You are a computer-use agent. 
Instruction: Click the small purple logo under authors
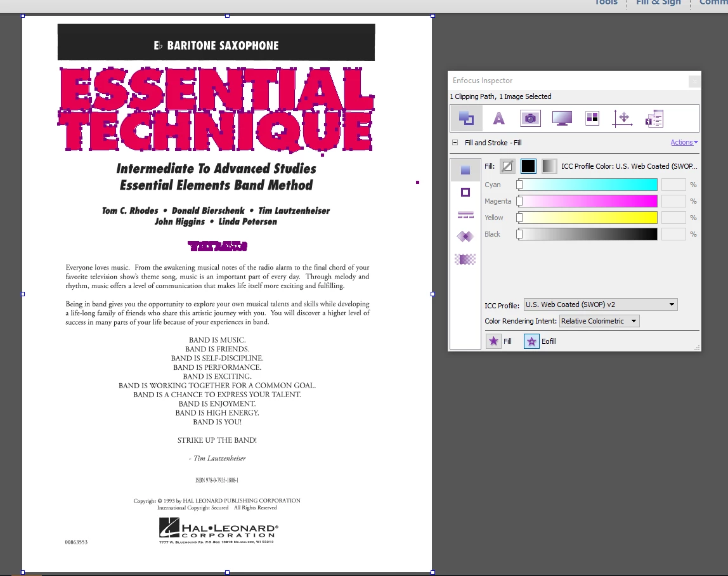(x=218, y=245)
